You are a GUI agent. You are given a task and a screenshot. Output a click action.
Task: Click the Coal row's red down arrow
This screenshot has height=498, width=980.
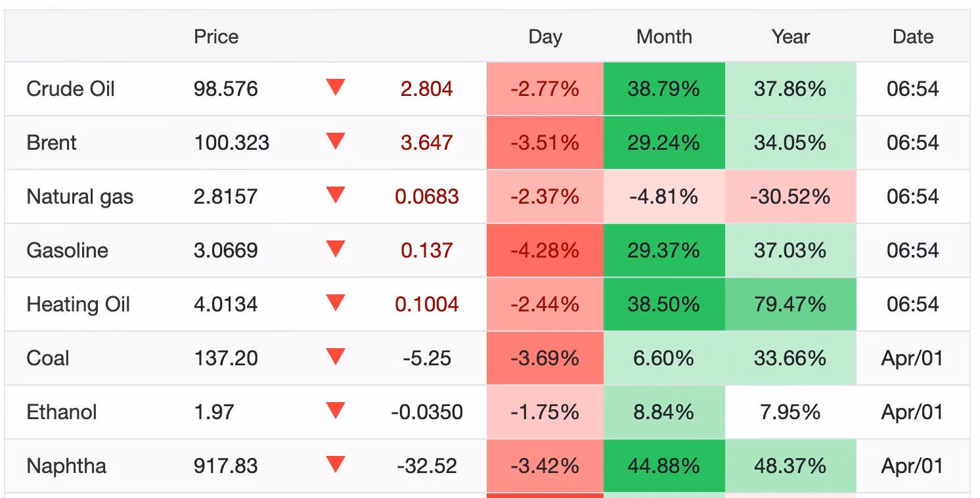pos(336,357)
